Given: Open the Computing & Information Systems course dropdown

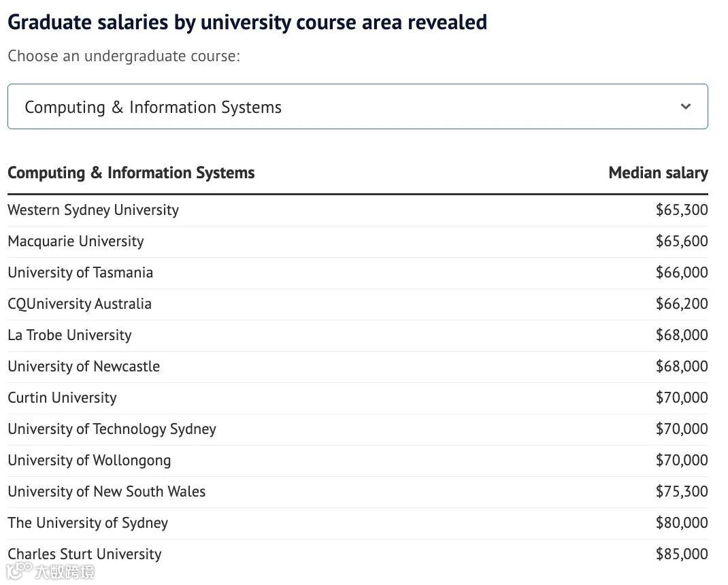Looking at the screenshot, I should pos(357,107).
